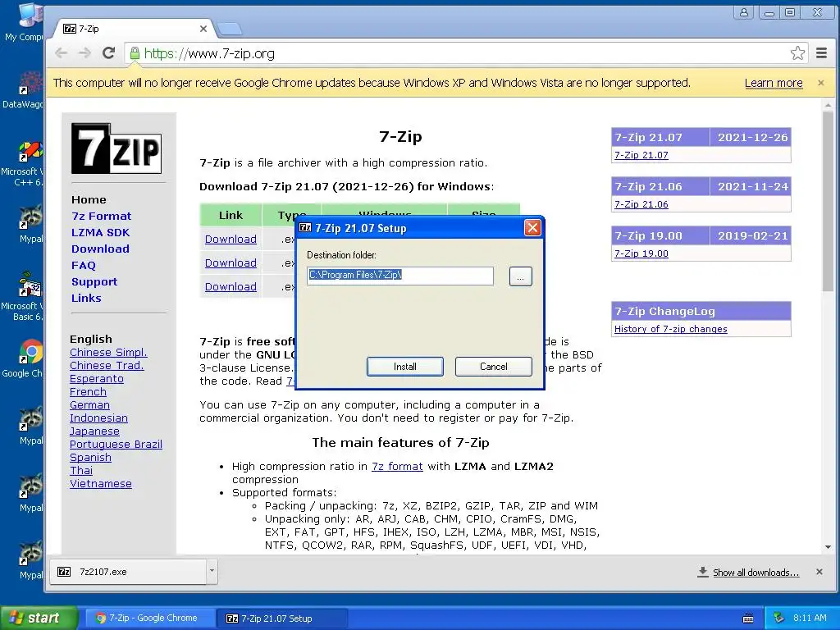Open the 7z2107.exe download options arrow
This screenshot has width=840, height=630.
coord(212,571)
